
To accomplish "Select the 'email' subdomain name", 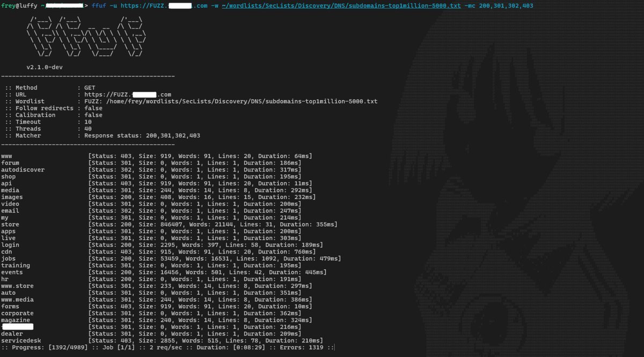I will pos(10,211).
